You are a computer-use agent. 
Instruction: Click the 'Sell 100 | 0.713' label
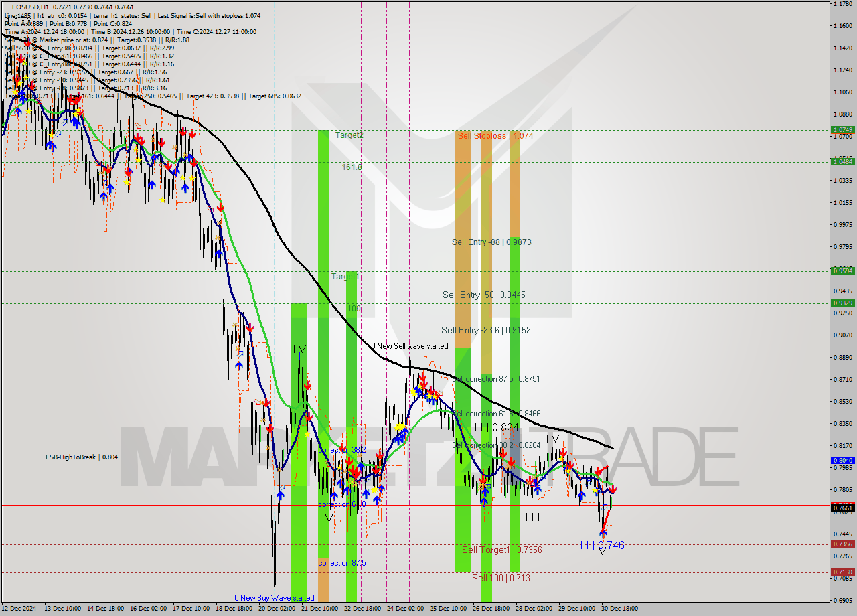(501, 578)
